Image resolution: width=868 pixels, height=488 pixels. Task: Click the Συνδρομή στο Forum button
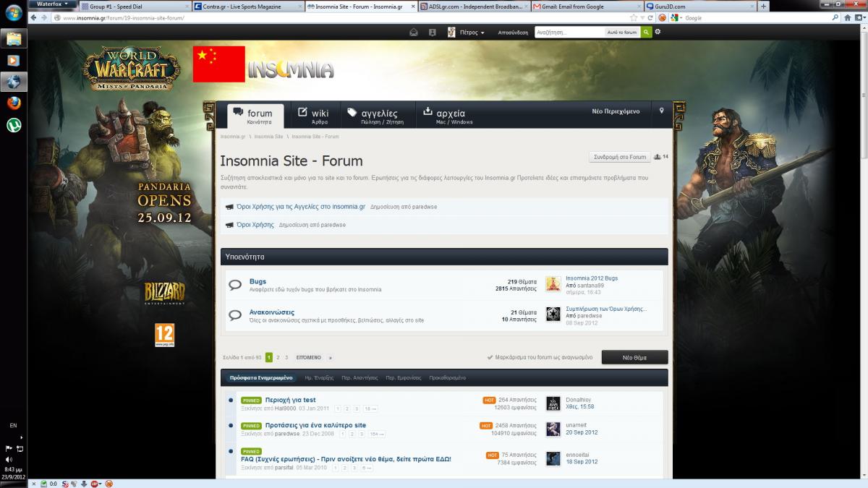point(620,157)
